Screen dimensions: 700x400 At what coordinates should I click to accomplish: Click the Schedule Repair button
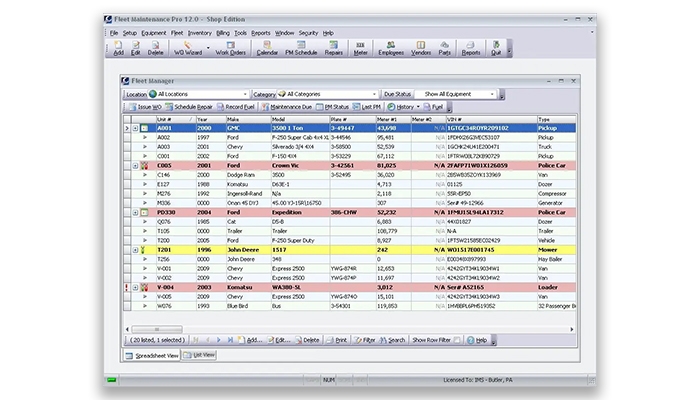[x=190, y=106]
